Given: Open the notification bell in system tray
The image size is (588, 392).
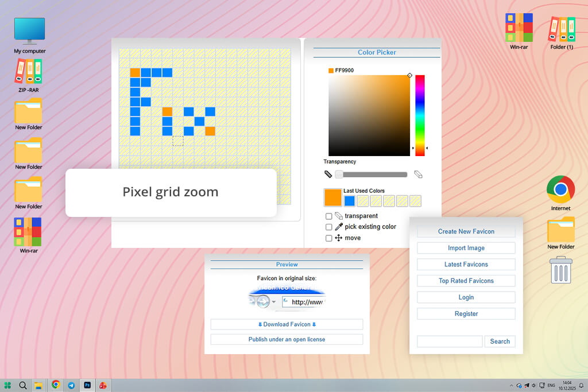Looking at the screenshot, I should point(581,386).
